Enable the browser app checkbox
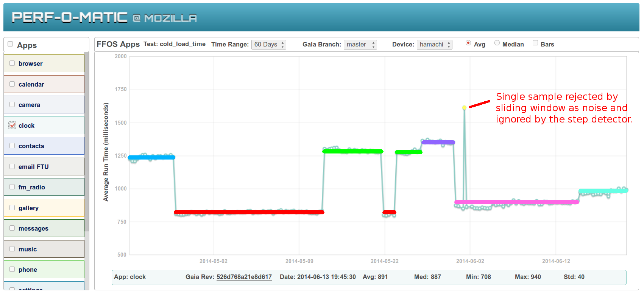Image resolution: width=644 pixels, height=296 pixels. click(12, 63)
